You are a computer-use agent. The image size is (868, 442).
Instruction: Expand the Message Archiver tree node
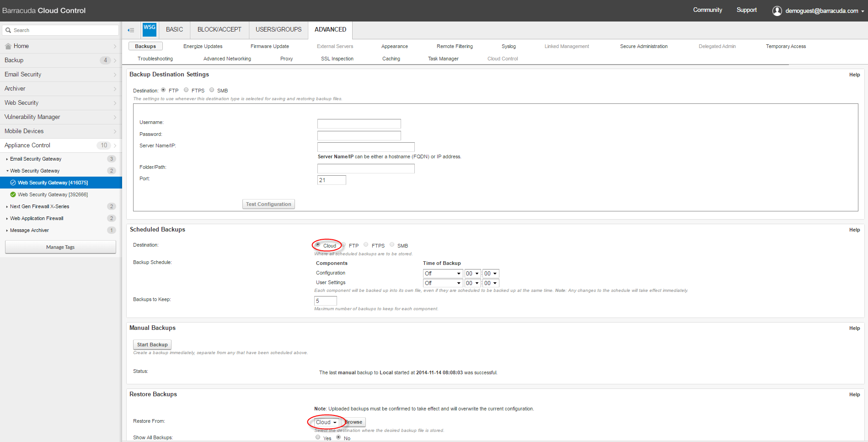(x=7, y=231)
